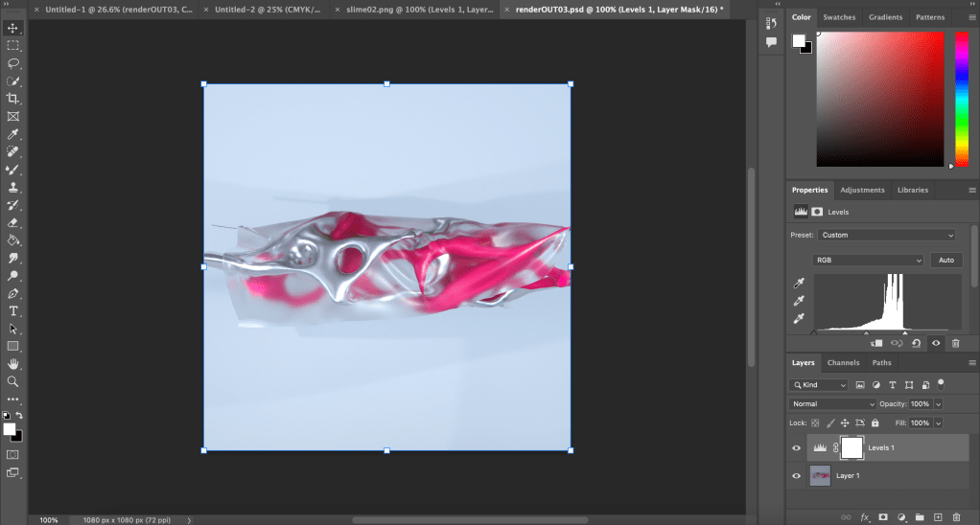This screenshot has height=525, width=980.
Task: Reset Levels adjustment to defaults
Action: [x=916, y=343]
